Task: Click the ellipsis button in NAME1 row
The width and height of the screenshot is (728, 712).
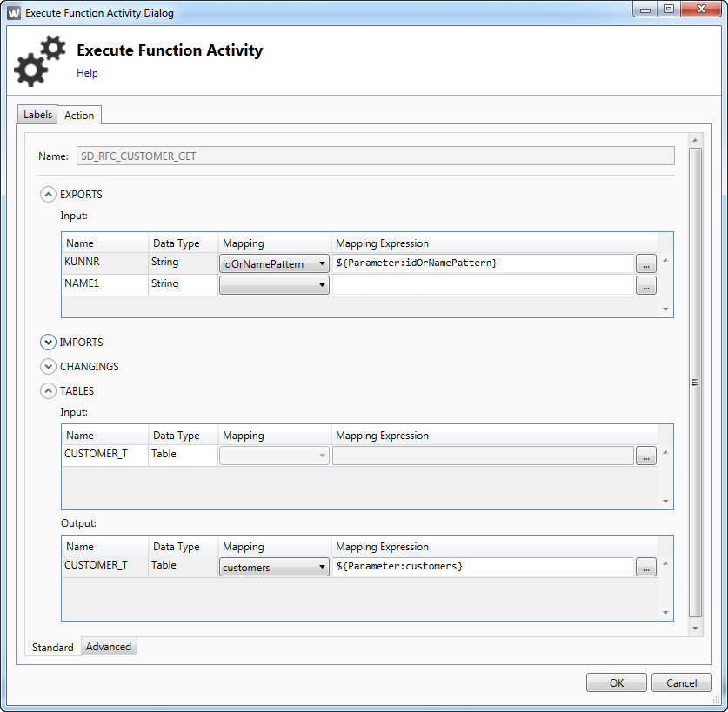Action: (x=645, y=285)
